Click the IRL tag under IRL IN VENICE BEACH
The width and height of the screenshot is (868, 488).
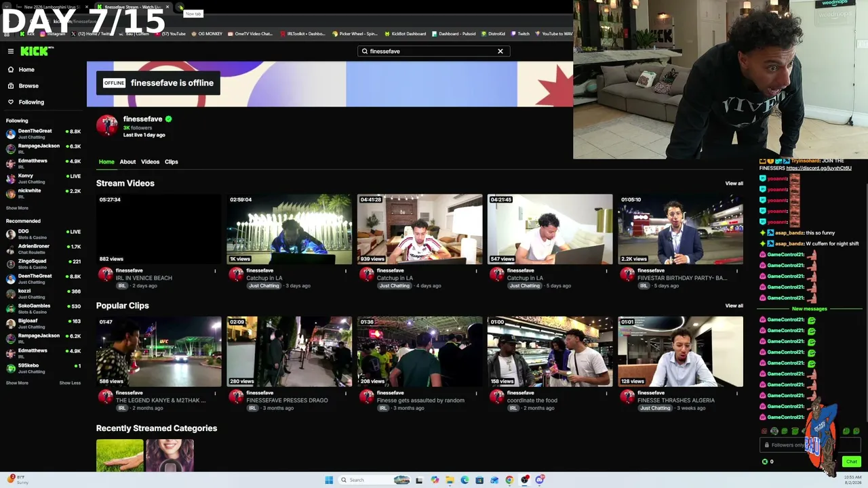(122, 286)
